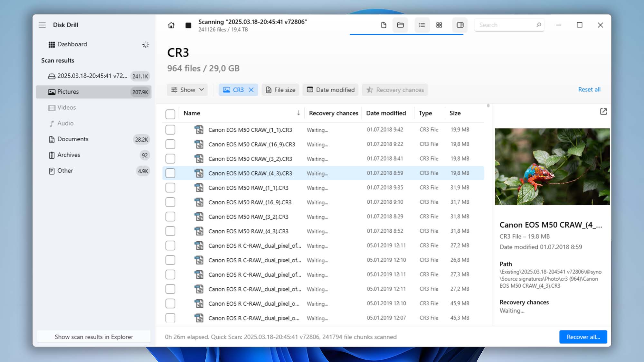Select the Canon EOS M50 RAW_(4_3).CR3 row
The image size is (644, 362).
point(323,231)
